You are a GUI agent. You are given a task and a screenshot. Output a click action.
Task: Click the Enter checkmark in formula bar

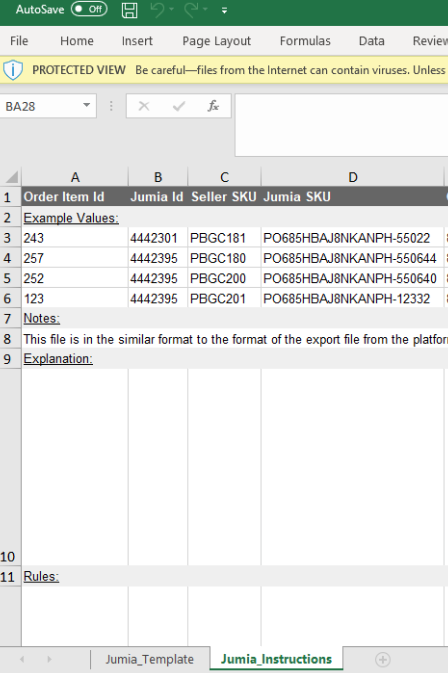point(179,106)
